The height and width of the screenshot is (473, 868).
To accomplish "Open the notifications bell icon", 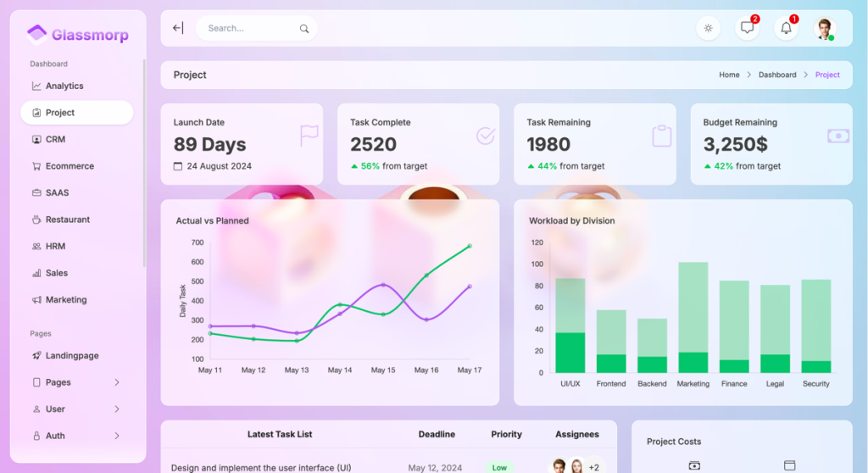I will [x=786, y=28].
